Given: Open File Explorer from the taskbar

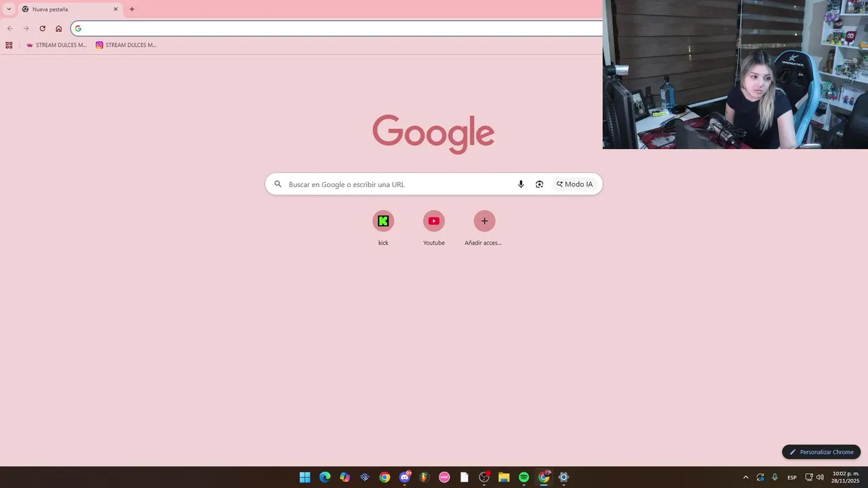Looking at the screenshot, I should pos(504,477).
